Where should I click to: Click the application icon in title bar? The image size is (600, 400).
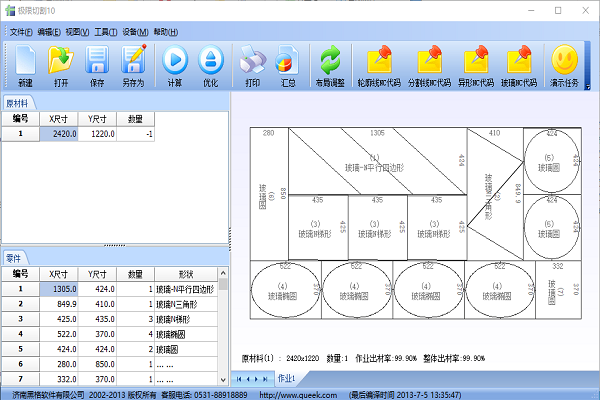click(x=10, y=10)
